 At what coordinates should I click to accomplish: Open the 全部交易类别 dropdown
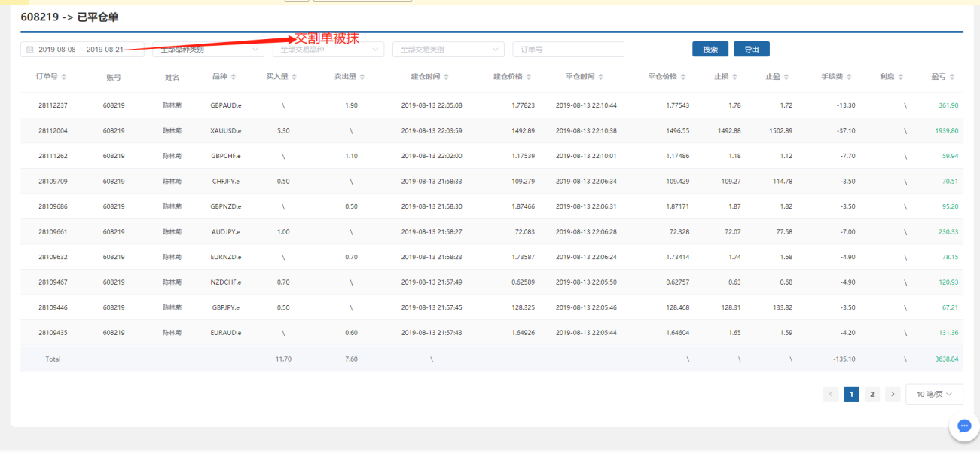pyautogui.click(x=448, y=50)
